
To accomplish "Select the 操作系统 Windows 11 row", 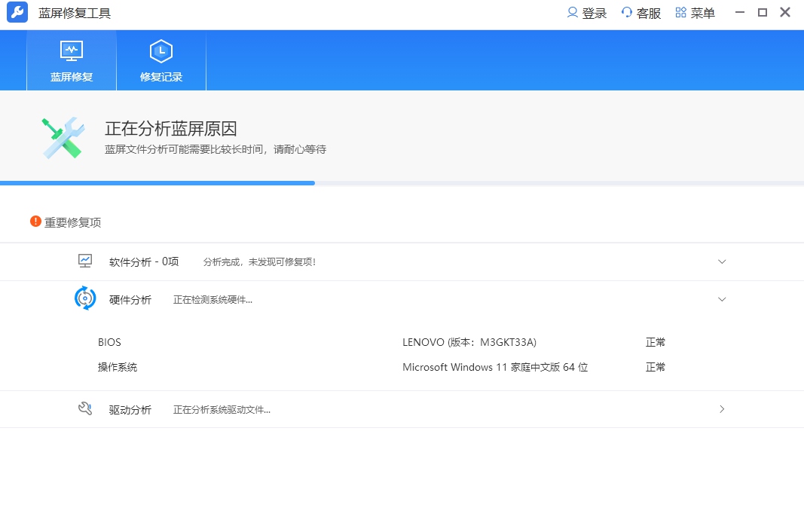I will point(402,367).
